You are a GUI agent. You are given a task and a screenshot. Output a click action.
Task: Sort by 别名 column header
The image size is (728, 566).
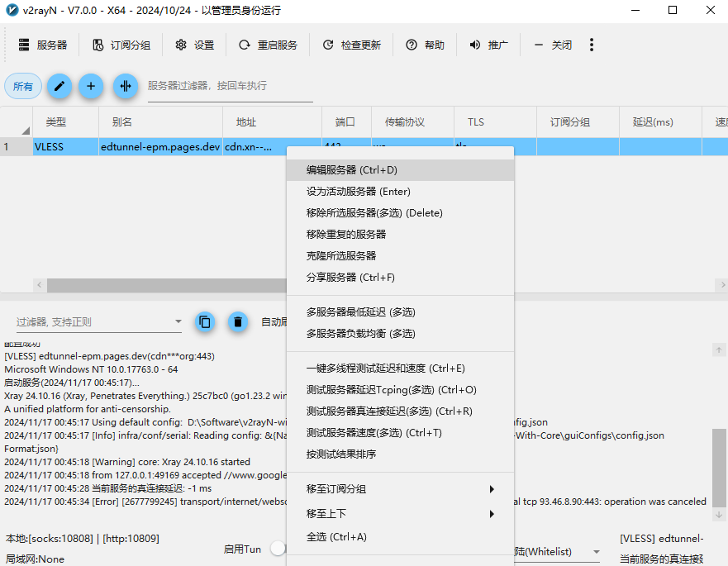pyautogui.click(x=160, y=122)
